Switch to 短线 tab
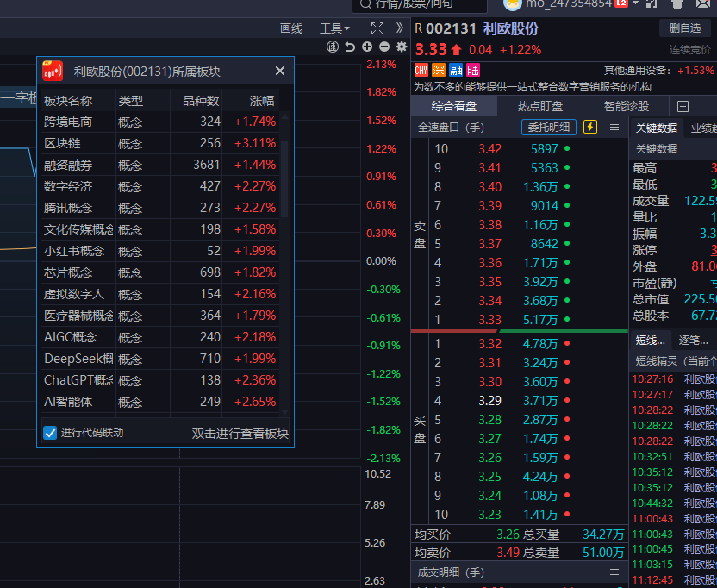This screenshot has width=717, height=588. pyautogui.click(x=650, y=341)
